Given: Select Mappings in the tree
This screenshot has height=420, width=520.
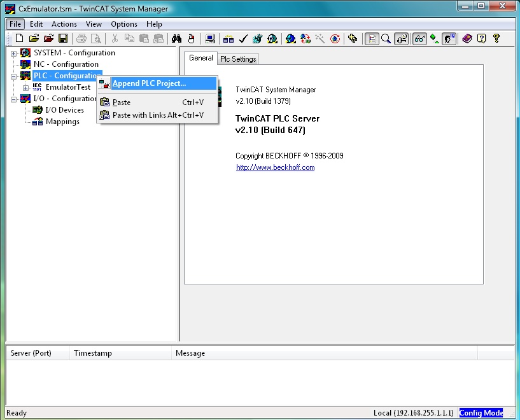Looking at the screenshot, I should coord(62,122).
